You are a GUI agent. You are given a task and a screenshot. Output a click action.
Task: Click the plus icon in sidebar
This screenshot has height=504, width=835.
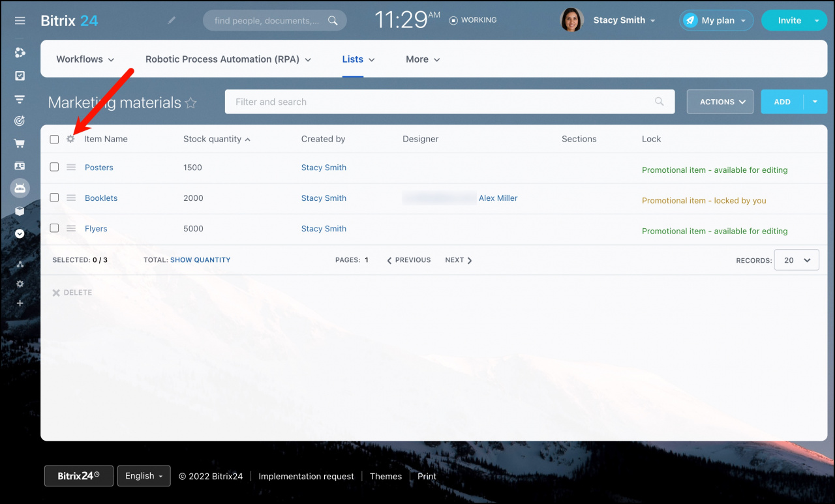click(20, 303)
